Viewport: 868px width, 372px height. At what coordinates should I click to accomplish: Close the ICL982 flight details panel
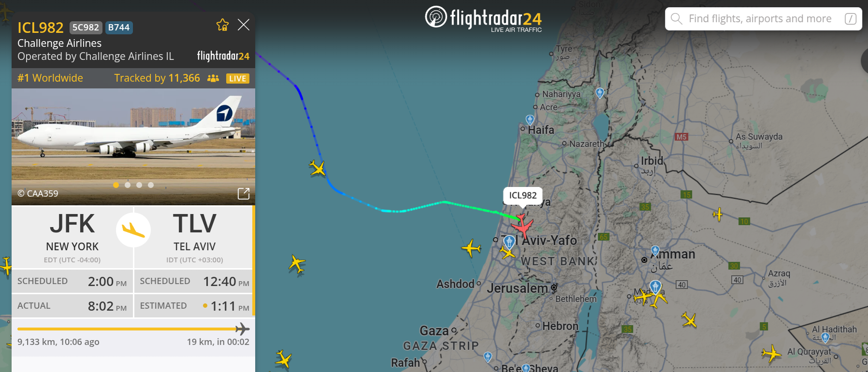tap(244, 25)
